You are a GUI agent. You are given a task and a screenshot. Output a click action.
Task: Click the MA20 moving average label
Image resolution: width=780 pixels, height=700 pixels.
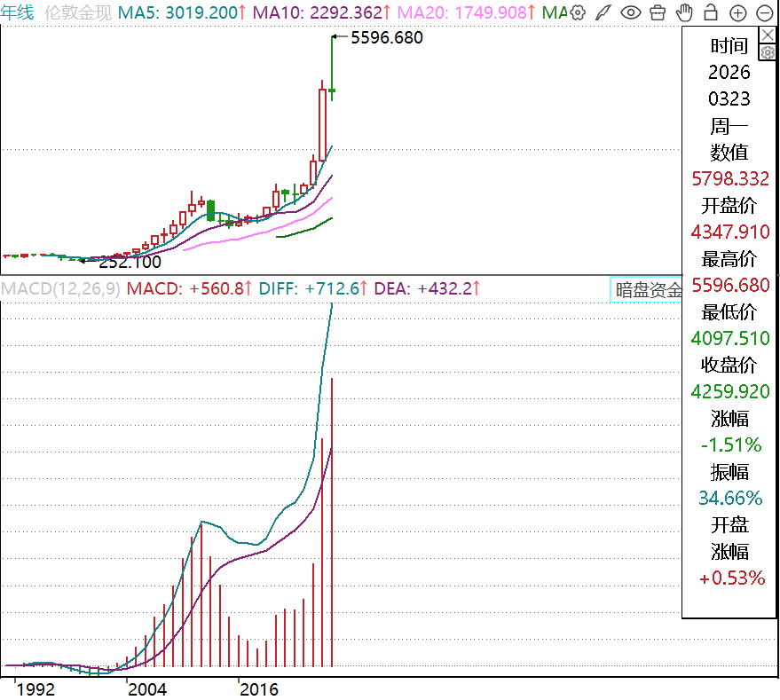(467, 12)
